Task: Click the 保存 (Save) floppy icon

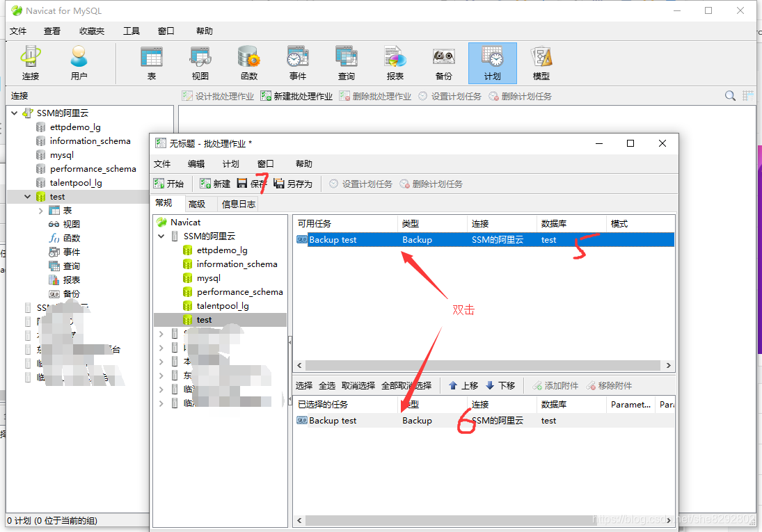Action: coord(242,183)
